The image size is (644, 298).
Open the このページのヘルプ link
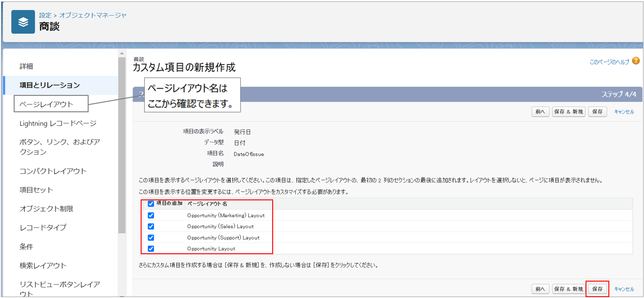pos(609,62)
